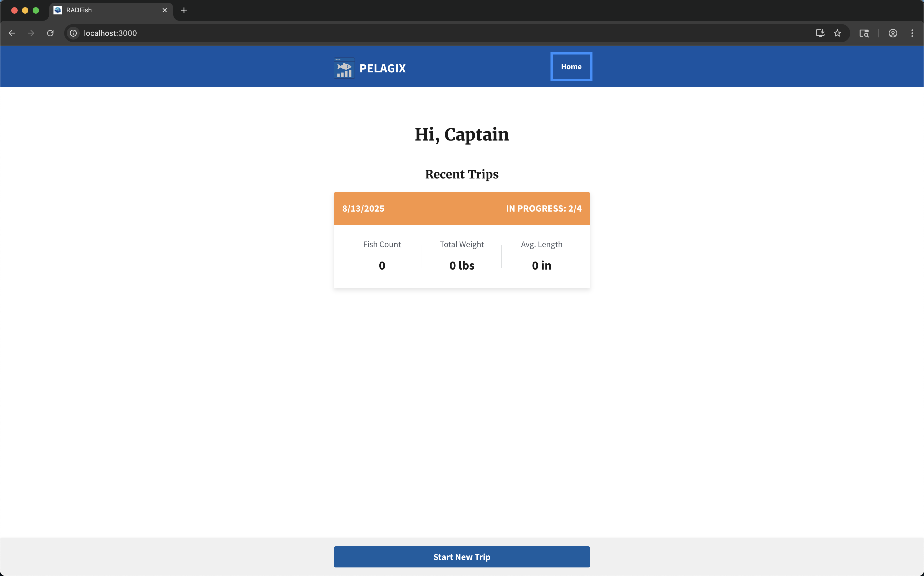Image resolution: width=924 pixels, height=576 pixels.
Task: Close the RADFish tab
Action: (165, 10)
